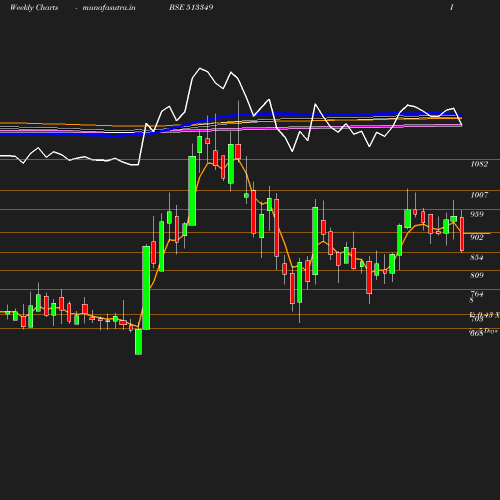The image size is (500, 500).
Task: Click the 1082 price level label
Action: tap(479, 164)
